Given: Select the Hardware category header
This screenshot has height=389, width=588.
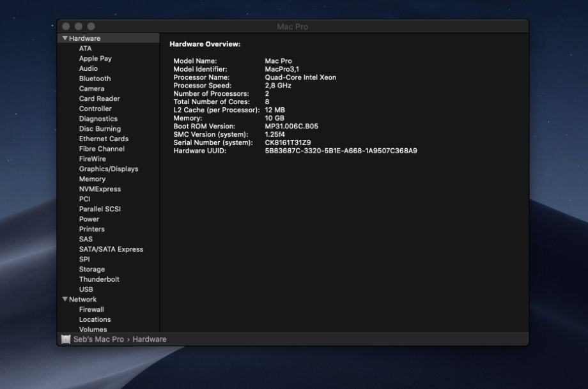Looking at the screenshot, I should [84, 38].
